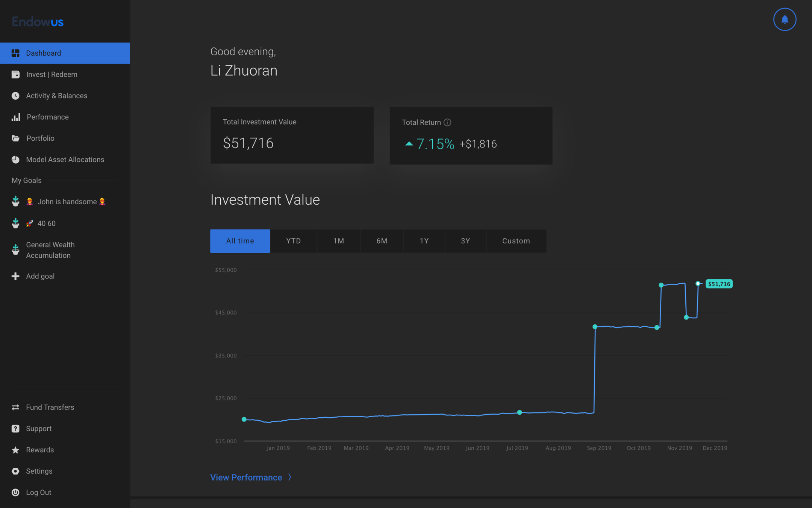Select the YTD time range
The height and width of the screenshot is (508, 812).
click(x=293, y=241)
